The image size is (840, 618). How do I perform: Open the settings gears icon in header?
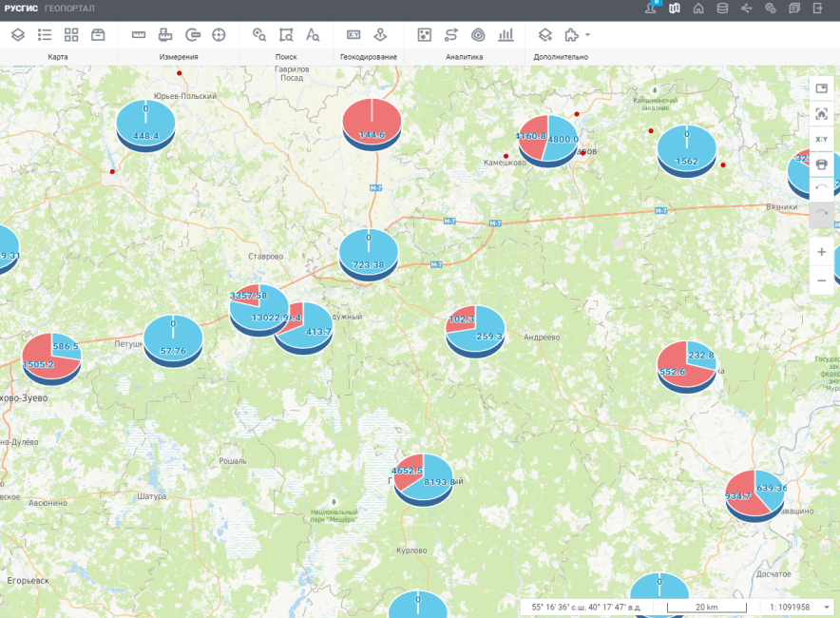(771, 8)
